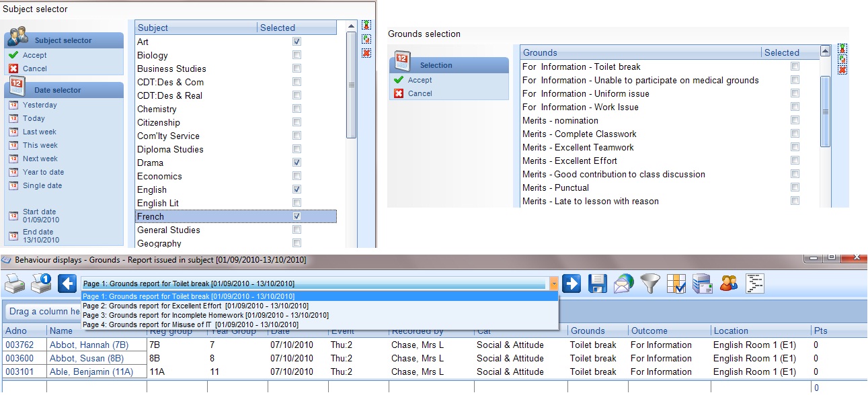The height and width of the screenshot is (395, 868).
Task: Open the funnel Filter icon
Action: pos(650,283)
